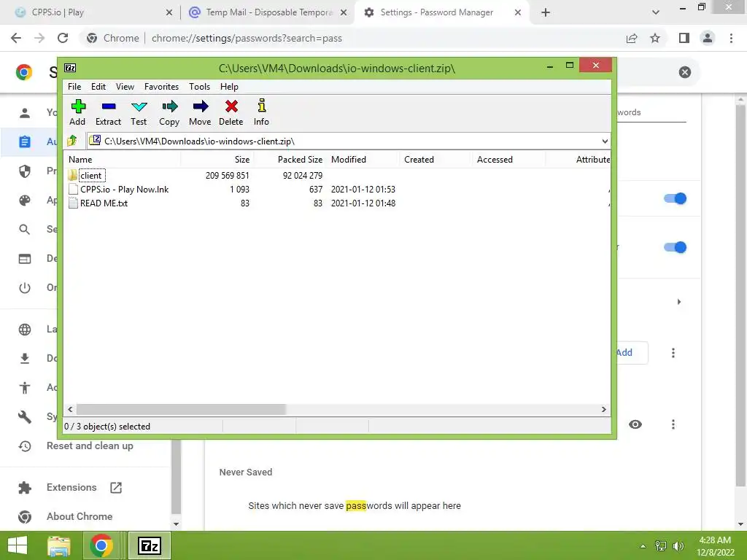This screenshot has height=560, width=747.
Task: Reload the Chrome settings page
Action: pyautogui.click(x=63, y=38)
